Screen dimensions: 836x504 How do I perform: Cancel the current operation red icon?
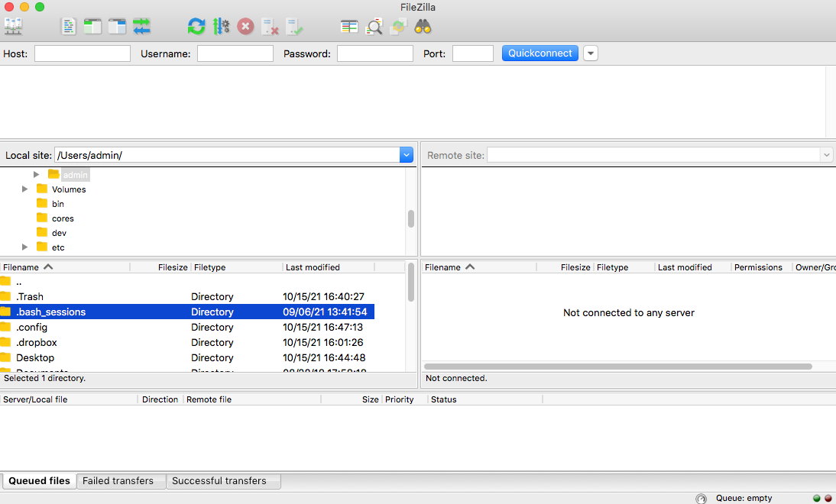point(245,26)
